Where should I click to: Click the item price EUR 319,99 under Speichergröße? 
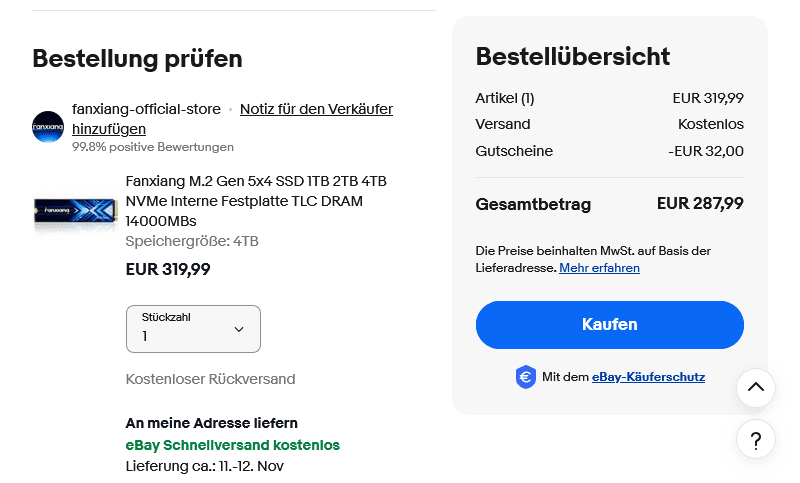click(x=167, y=269)
